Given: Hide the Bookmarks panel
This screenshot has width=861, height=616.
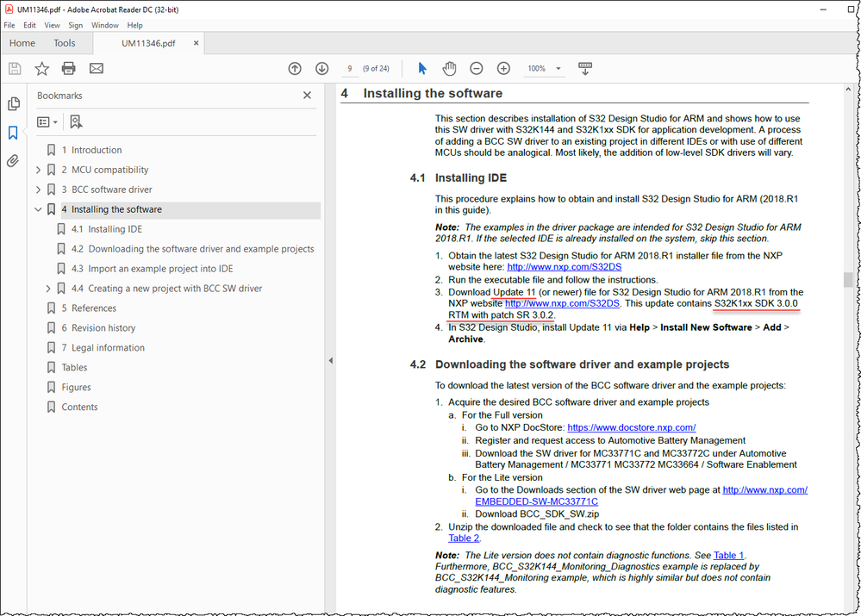Looking at the screenshot, I should coord(306,95).
